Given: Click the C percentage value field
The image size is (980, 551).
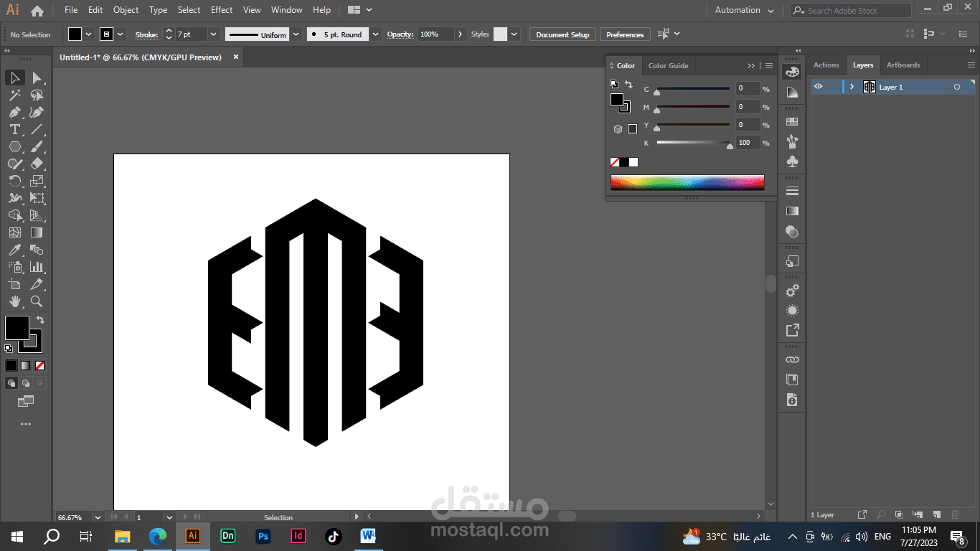Looking at the screenshot, I should 748,89.
